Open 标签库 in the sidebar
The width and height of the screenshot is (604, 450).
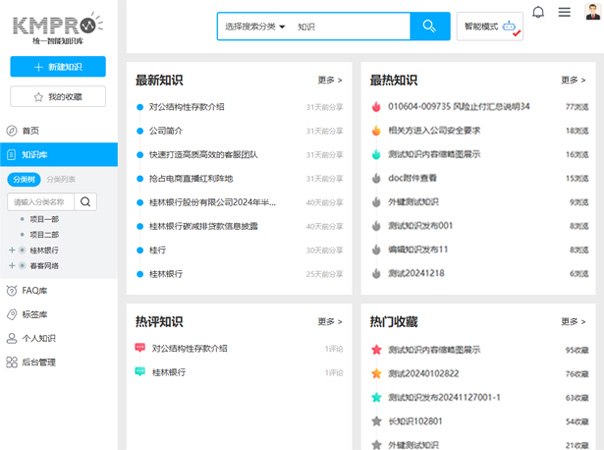(34, 314)
